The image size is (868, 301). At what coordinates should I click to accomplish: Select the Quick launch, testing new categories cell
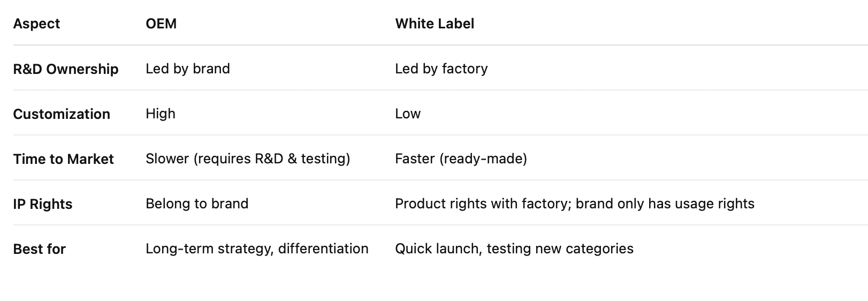[x=514, y=249]
